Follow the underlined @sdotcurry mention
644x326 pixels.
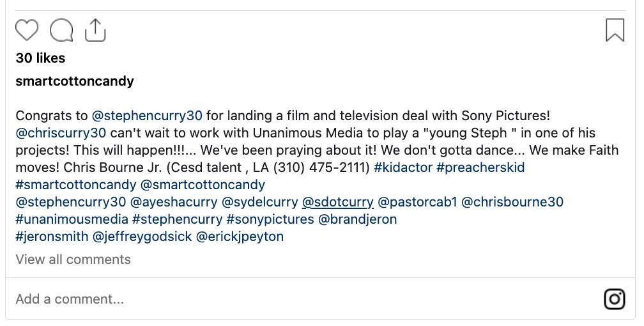click(337, 202)
